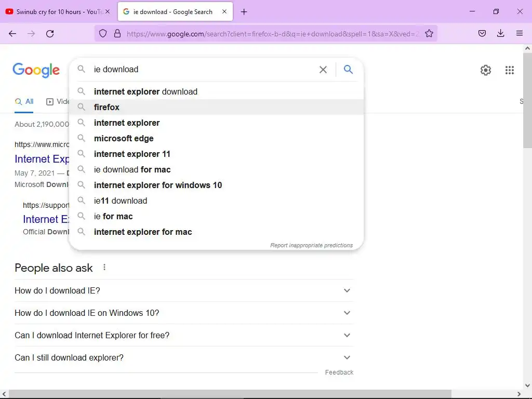
Task: Select the ie download Google Search tab
Action: tap(176, 11)
